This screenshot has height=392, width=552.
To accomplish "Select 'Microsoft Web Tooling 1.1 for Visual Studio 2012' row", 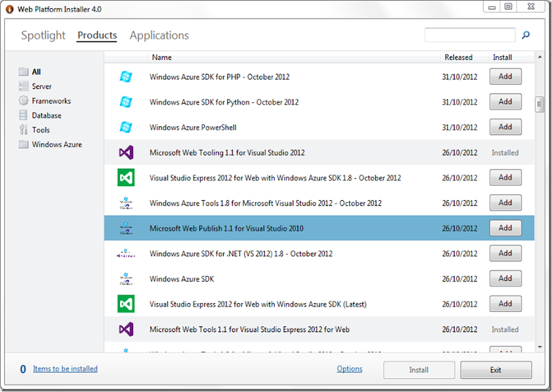I will coord(319,153).
